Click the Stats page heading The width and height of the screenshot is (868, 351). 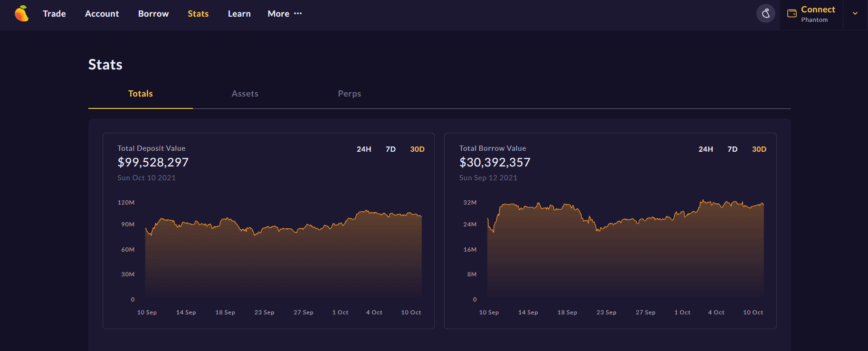[x=105, y=65]
